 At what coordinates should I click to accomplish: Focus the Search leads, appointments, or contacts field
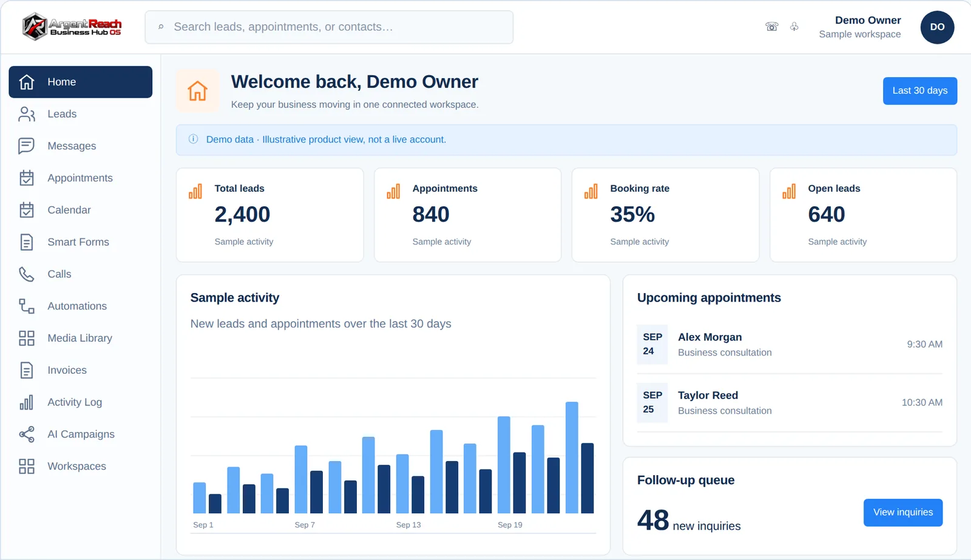coord(329,27)
